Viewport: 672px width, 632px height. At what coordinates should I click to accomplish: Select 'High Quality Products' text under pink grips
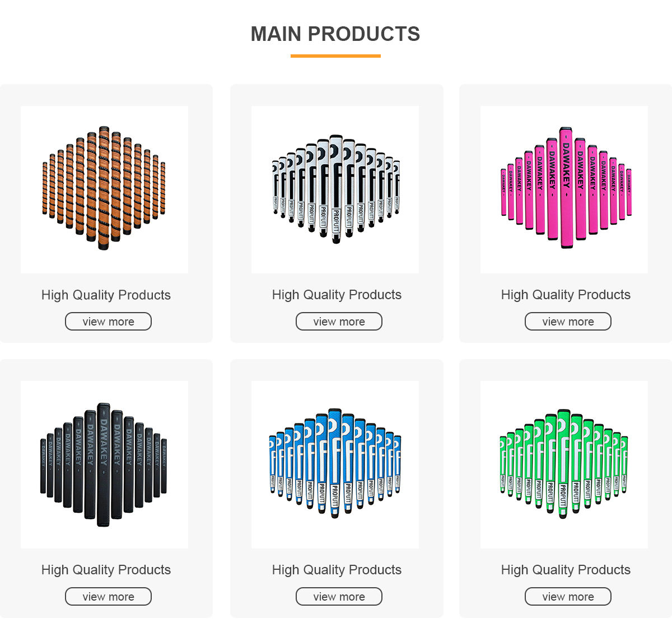(566, 295)
